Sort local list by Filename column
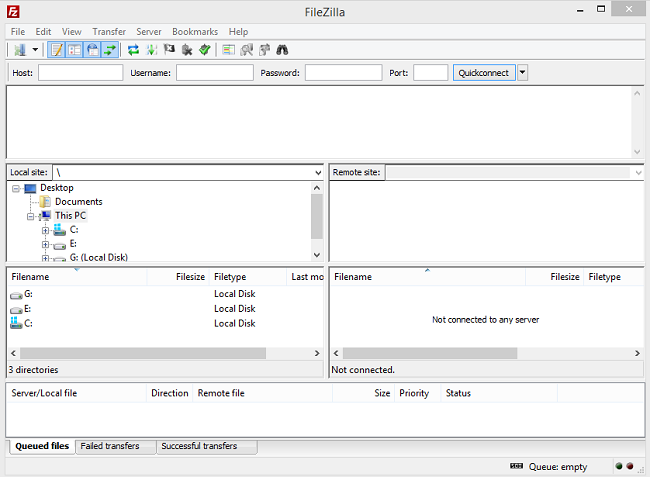Viewport: 650px width, 477px height. click(x=77, y=277)
